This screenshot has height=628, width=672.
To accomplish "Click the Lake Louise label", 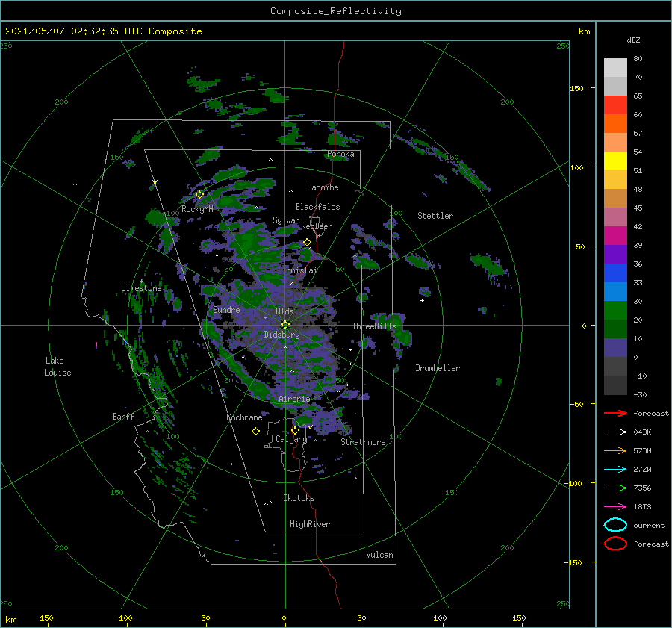I will click(x=57, y=367).
